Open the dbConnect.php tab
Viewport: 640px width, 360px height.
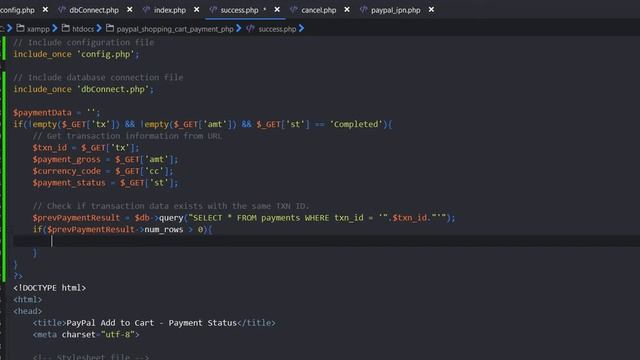point(94,10)
